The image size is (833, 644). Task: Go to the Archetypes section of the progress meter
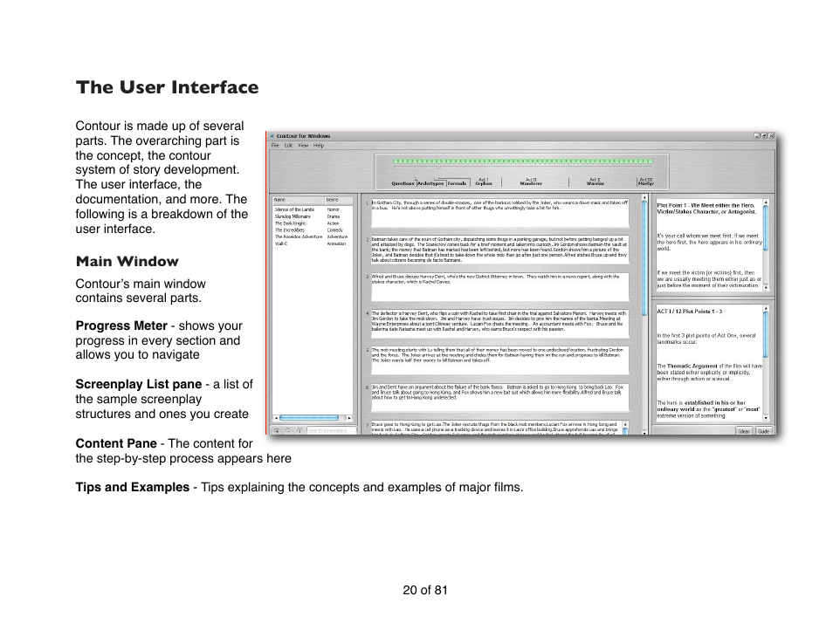coord(430,183)
